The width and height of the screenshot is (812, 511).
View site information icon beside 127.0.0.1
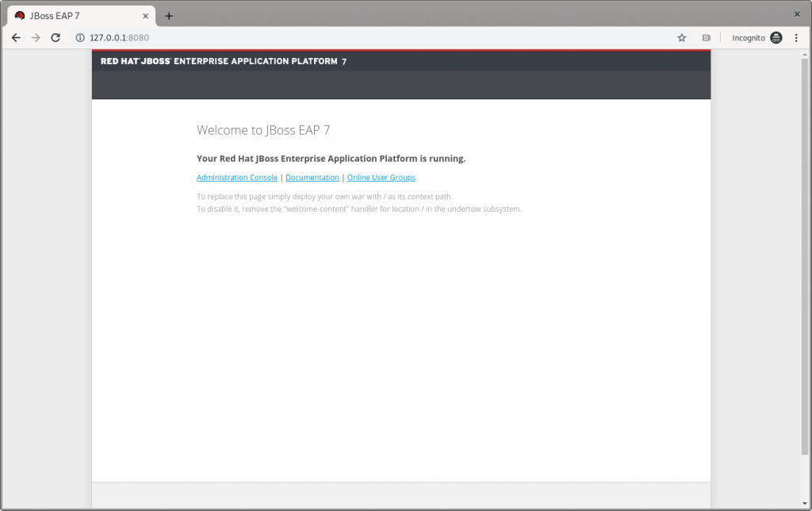79,37
